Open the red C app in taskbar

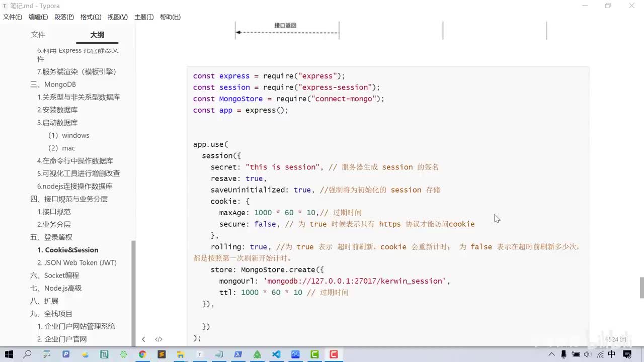[x=334, y=354]
